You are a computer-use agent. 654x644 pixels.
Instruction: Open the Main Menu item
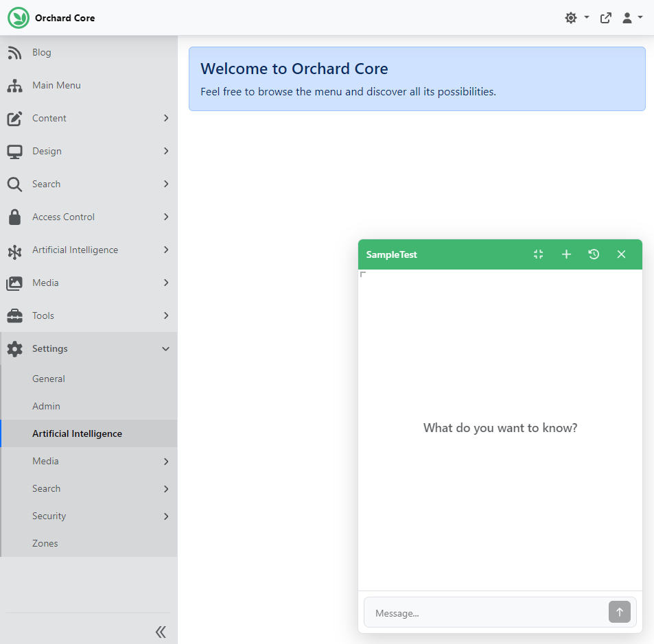pyautogui.click(x=89, y=86)
